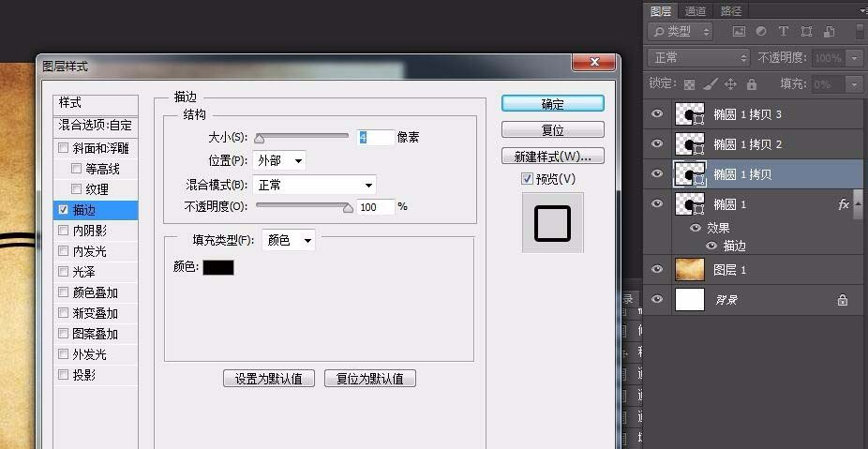
Task: Open the 类型 layer filter dropdown
Action: tap(681, 32)
